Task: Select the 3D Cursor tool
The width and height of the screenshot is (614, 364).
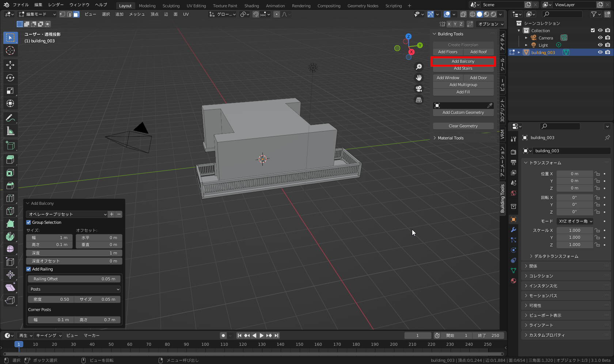Action: (10, 50)
